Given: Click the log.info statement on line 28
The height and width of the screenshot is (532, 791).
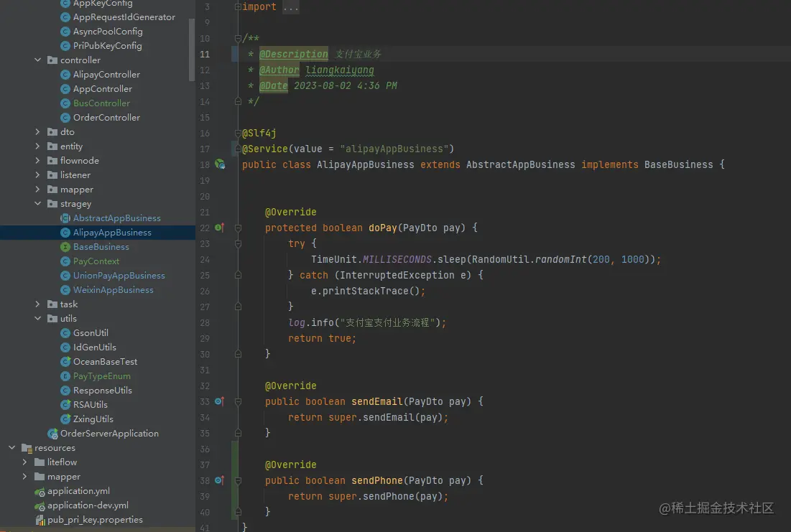Looking at the screenshot, I should point(366,323).
